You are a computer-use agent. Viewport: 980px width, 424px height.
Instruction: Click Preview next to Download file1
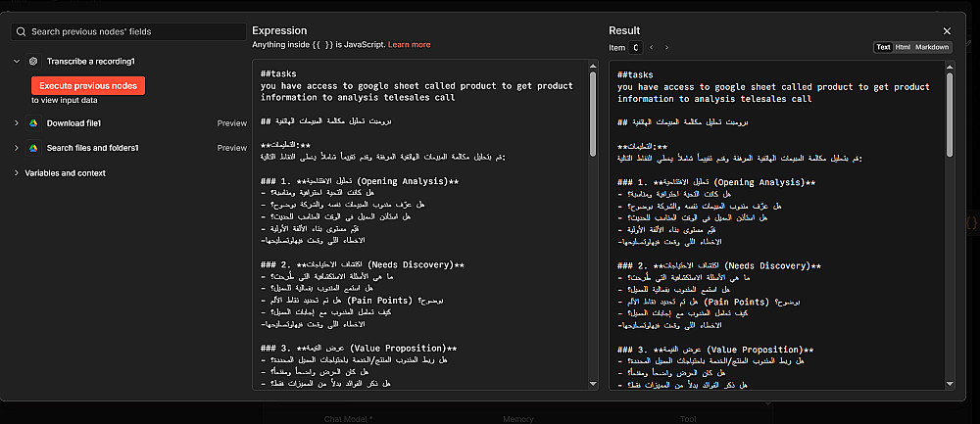click(231, 123)
